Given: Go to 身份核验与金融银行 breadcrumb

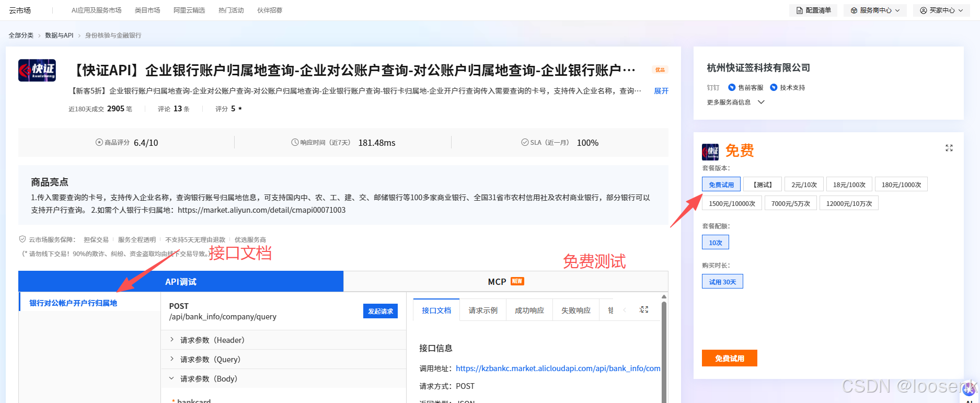Looking at the screenshot, I should click(x=113, y=36).
